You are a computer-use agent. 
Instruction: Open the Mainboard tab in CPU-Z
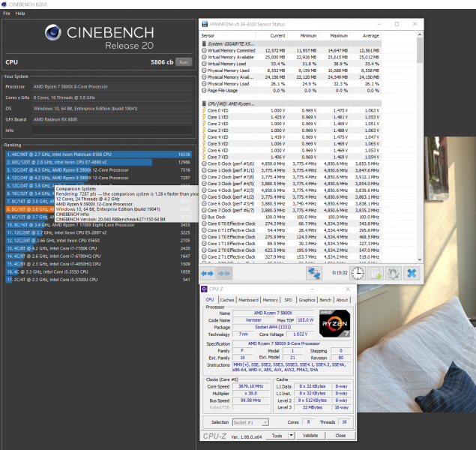[248, 299]
